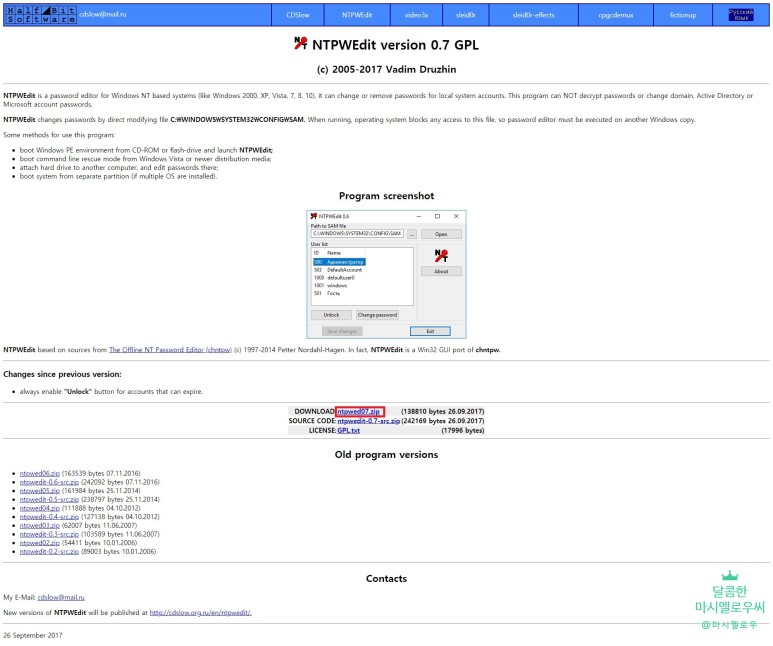Click cdslow@mail.ru in the header
The width and height of the screenshot is (773, 646).
click(x=103, y=14)
